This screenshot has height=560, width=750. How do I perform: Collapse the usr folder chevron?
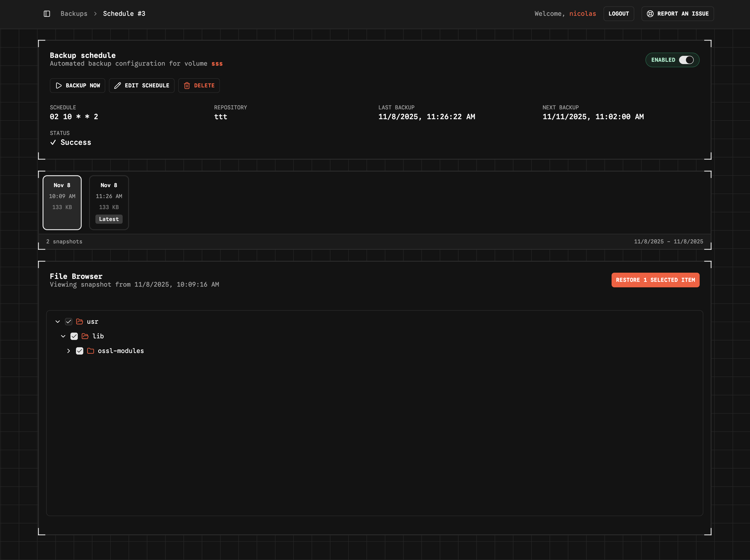(58, 321)
